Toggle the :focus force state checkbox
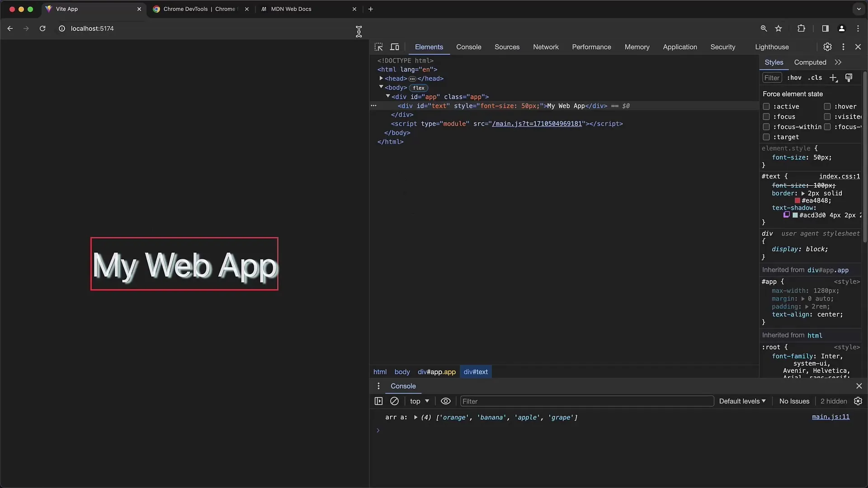The width and height of the screenshot is (868, 488). tap(766, 116)
